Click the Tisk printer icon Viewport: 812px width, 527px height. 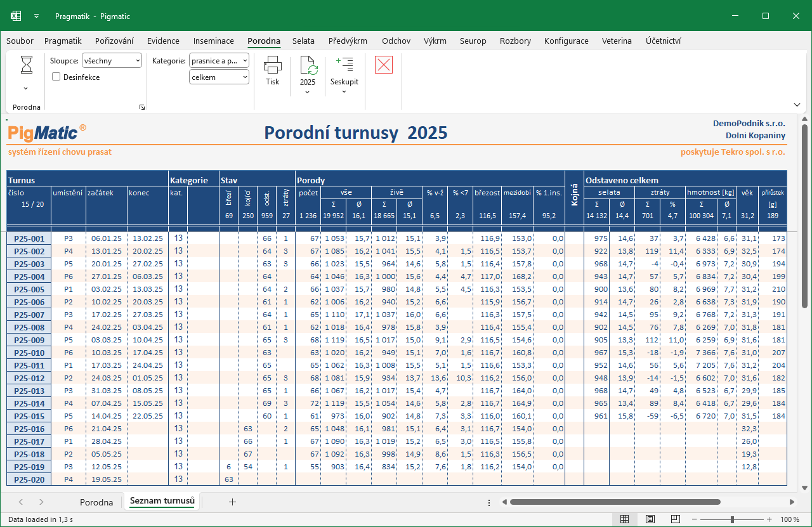click(273, 65)
